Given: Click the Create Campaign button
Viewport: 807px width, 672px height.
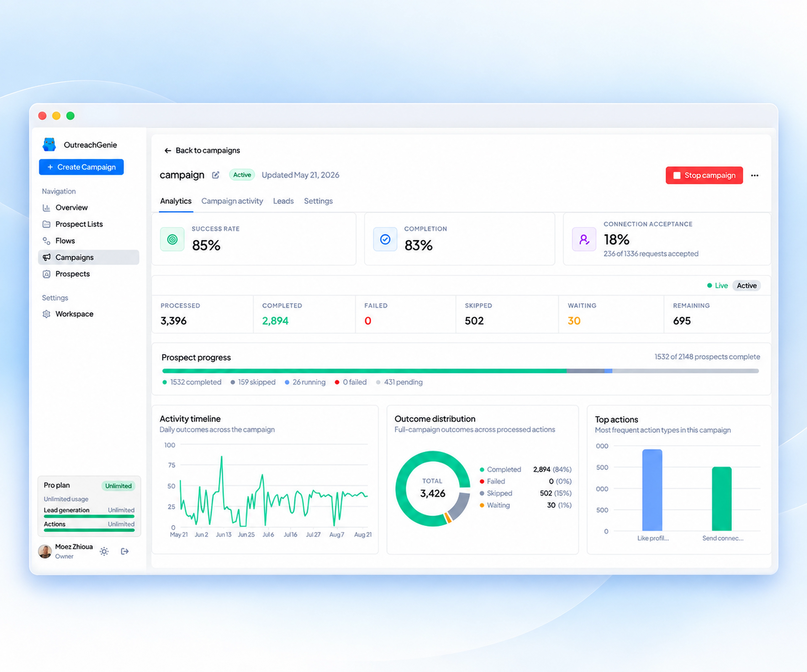Looking at the screenshot, I should click(82, 167).
